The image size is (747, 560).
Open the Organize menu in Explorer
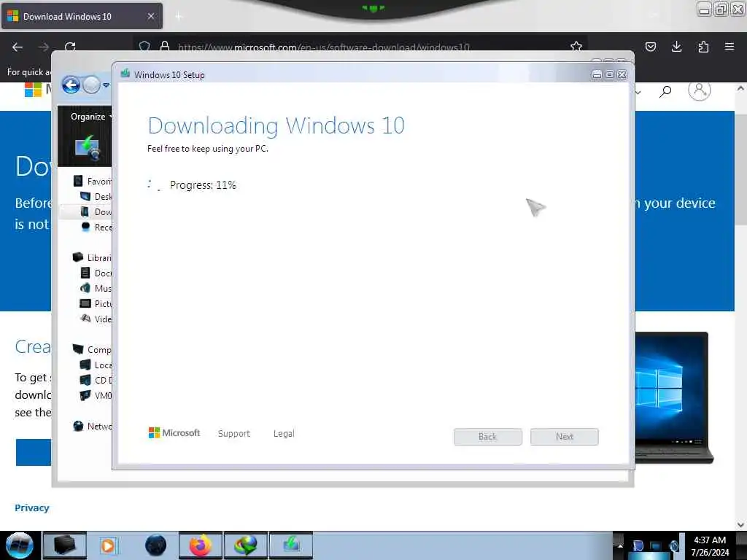pyautogui.click(x=90, y=117)
